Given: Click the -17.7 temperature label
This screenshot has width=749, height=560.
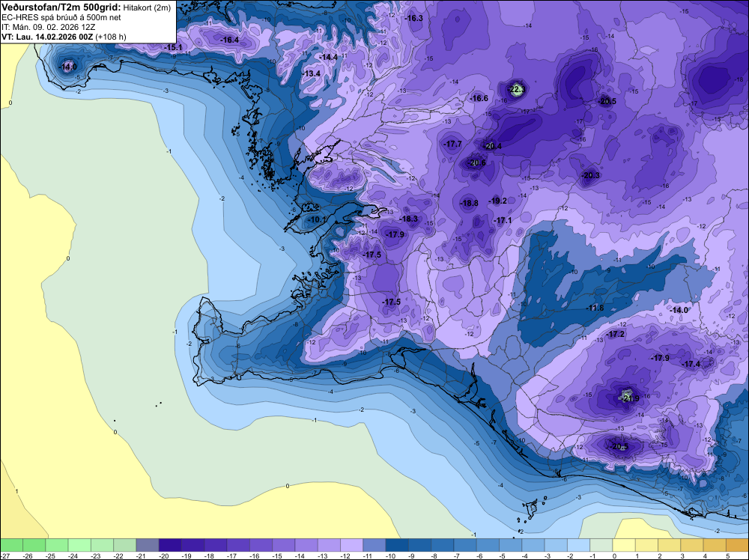Looking at the screenshot, I should coord(452,144).
